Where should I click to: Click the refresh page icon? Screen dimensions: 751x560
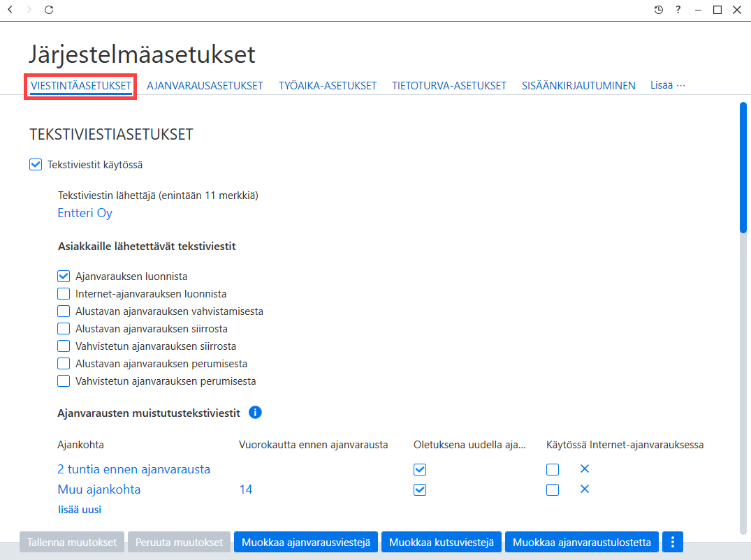[x=49, y=10]
